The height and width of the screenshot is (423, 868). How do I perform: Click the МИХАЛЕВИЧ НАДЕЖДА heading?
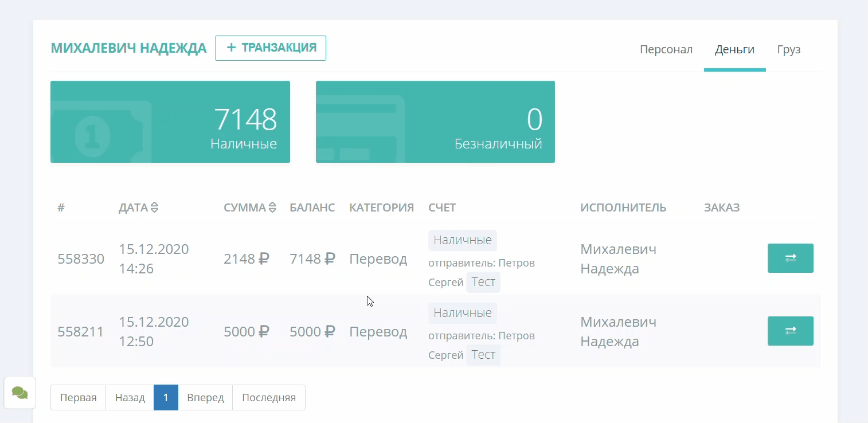(x=128, y=48)
